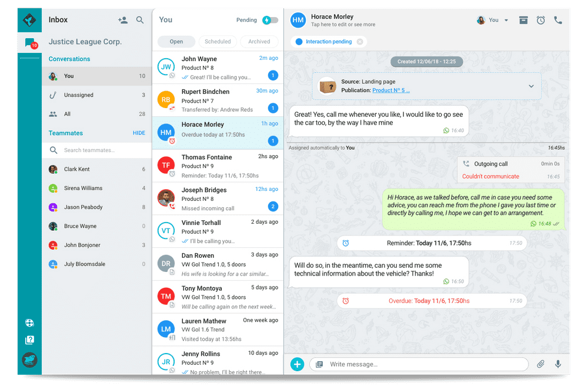Switch to the Archived tab
Image resolution: width=588 pixels, height=390 pixels.
[259, 41]
